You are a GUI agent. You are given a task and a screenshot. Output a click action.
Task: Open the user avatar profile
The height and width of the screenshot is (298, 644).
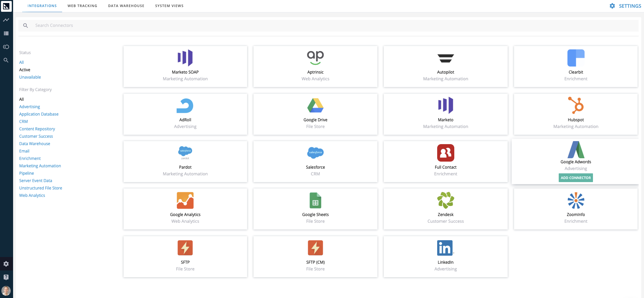pos(6,291)
